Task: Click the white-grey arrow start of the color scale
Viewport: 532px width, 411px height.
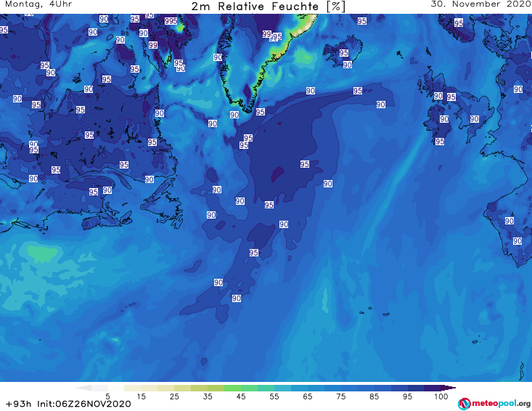Action: click(x=83, y=388)
